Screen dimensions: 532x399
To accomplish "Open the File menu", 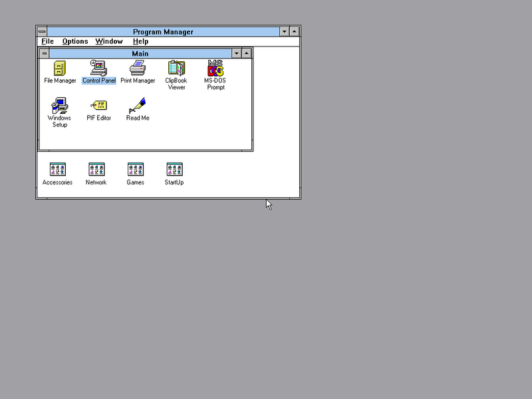I will click(x=48, y=41).
